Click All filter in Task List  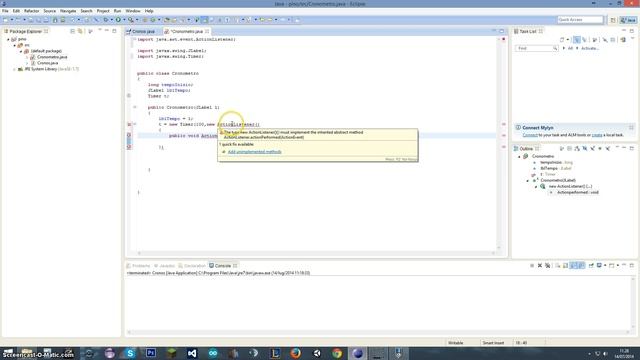coord(570,48)
